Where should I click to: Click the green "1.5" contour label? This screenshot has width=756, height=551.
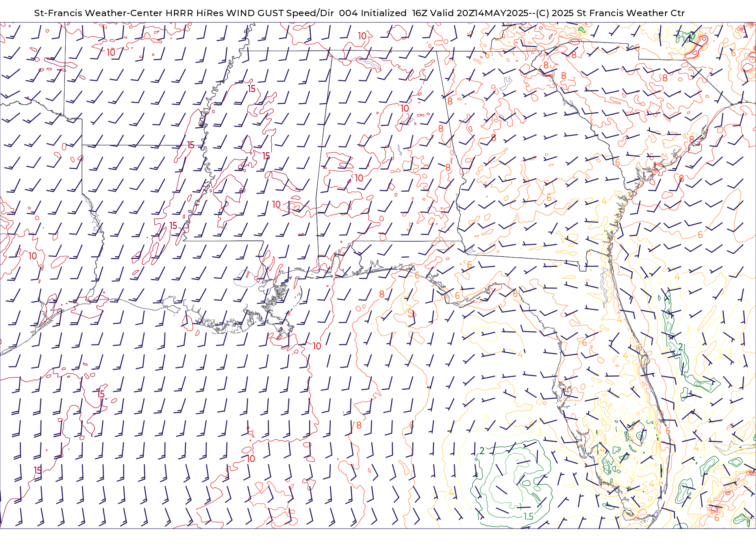coord(528,516)
